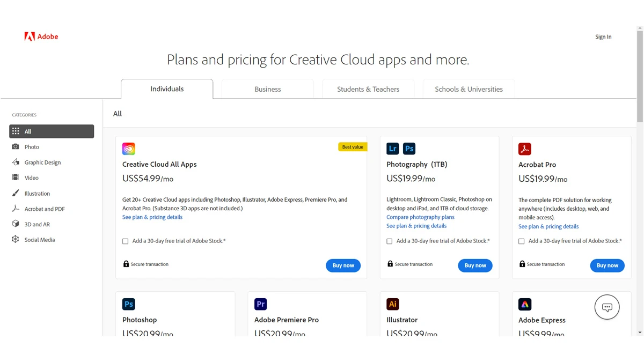Click the Adobe logo in the header
This screenshot has height=362, width=644.
[x=41, y=36]
